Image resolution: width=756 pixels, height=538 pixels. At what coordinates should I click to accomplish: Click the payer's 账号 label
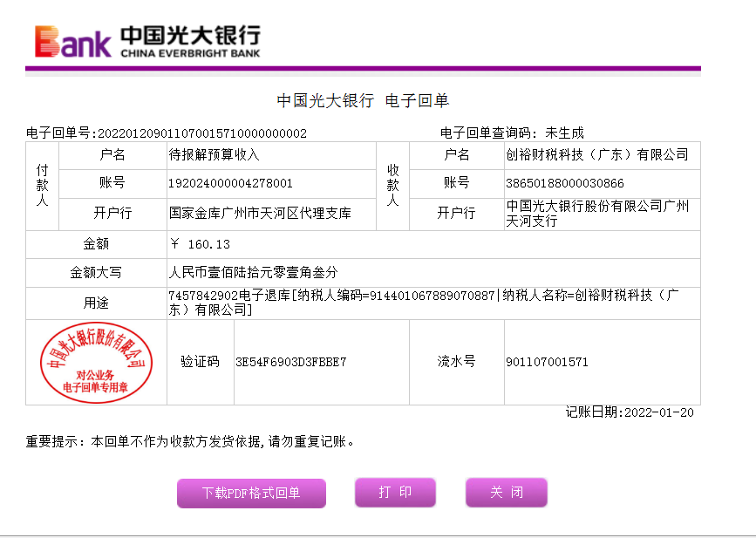(x=112, y=183)
